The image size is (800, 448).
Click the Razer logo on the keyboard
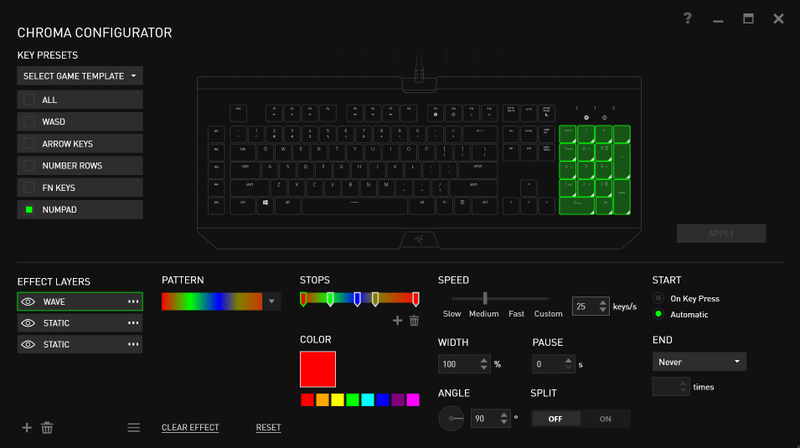(x=419, y=239)
